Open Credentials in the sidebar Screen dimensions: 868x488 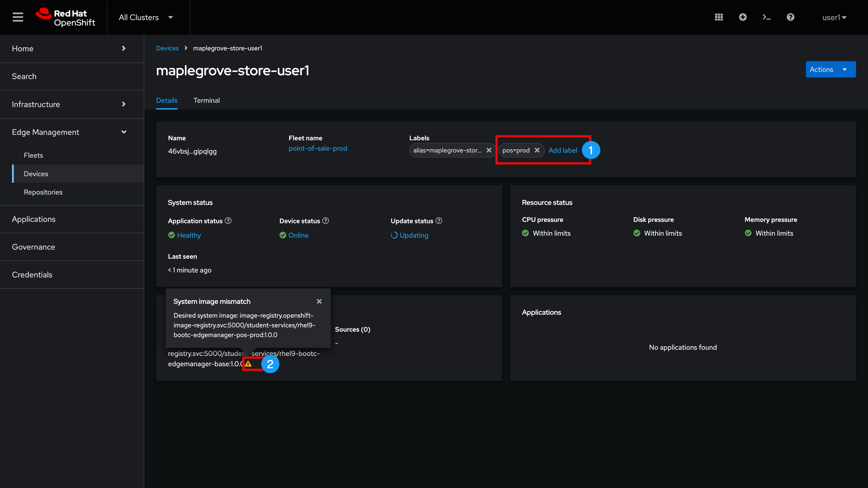coord(72,275)
